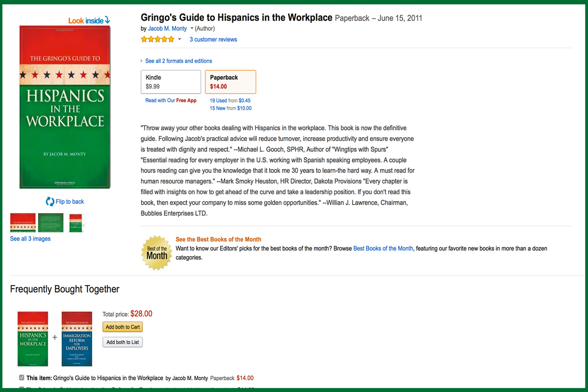
Task: Click Add both to Cart button
Action: click(x=123, y=327)
